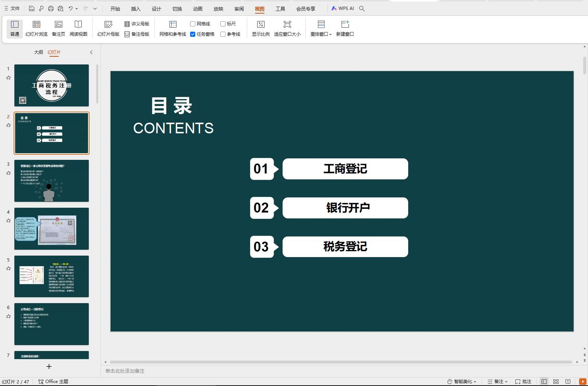Open the Insert tab (插入)
Image resolution: width=588 pixels, height=386 pixels.
pos(136,9)
